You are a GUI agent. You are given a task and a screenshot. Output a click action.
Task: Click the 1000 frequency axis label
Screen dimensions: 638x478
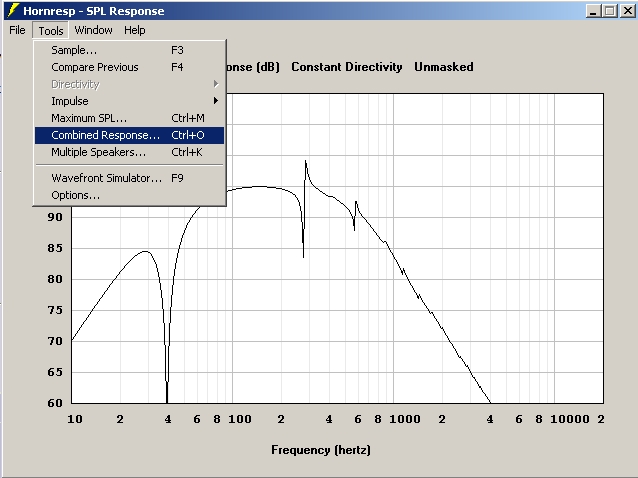(x=404, y=419)
